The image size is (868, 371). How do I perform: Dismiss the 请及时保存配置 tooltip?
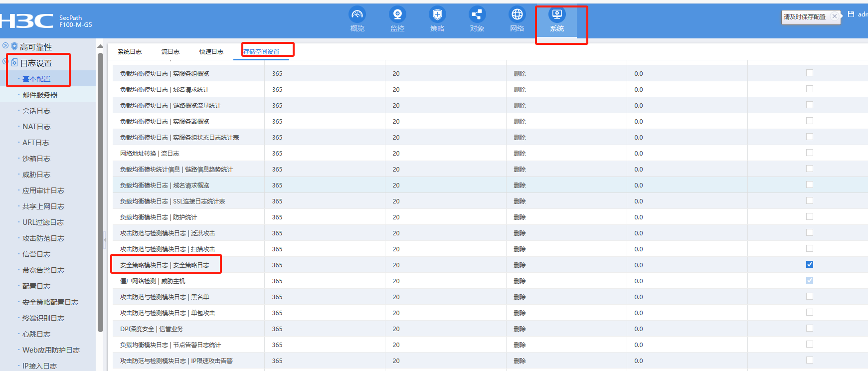[835, 16]
